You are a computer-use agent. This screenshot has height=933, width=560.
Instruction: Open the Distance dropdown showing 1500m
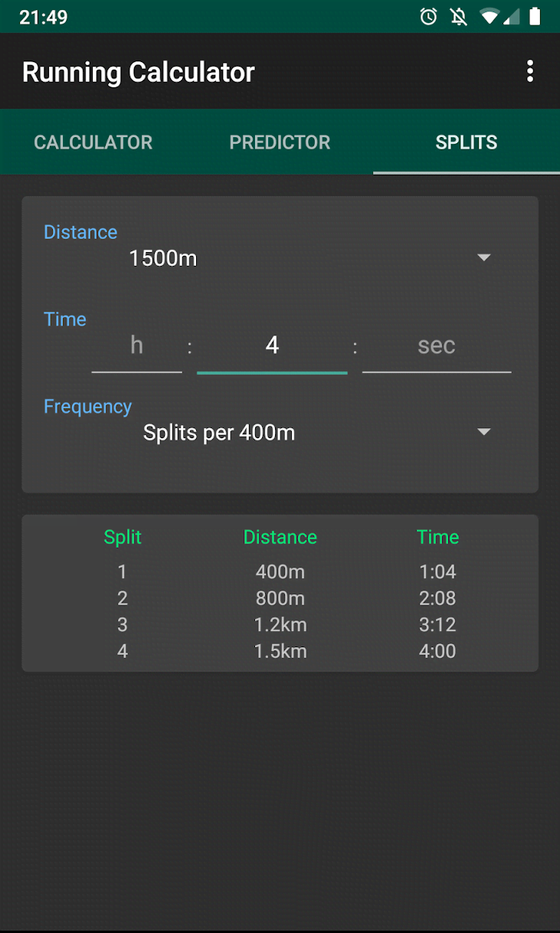click(309, 258)
